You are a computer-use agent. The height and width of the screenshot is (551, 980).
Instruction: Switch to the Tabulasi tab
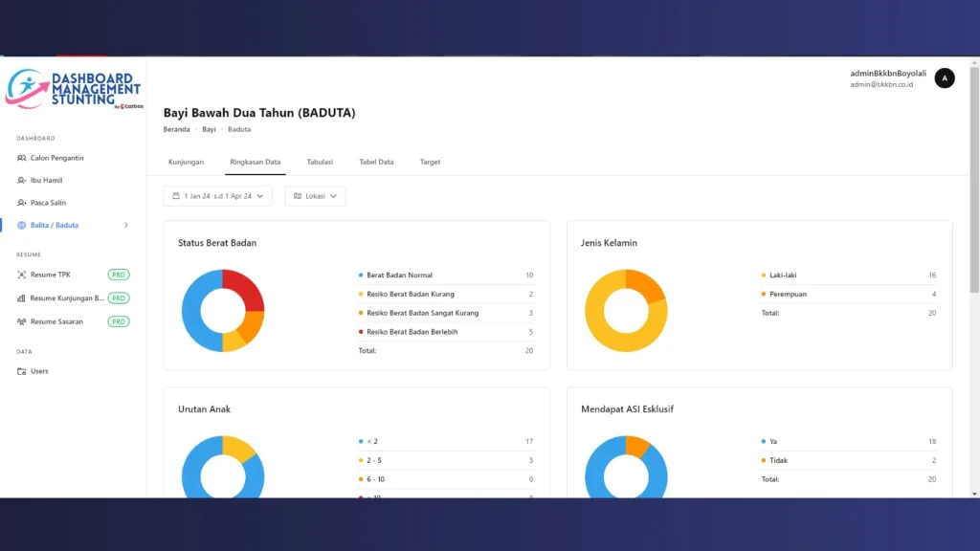click(320, 162)
